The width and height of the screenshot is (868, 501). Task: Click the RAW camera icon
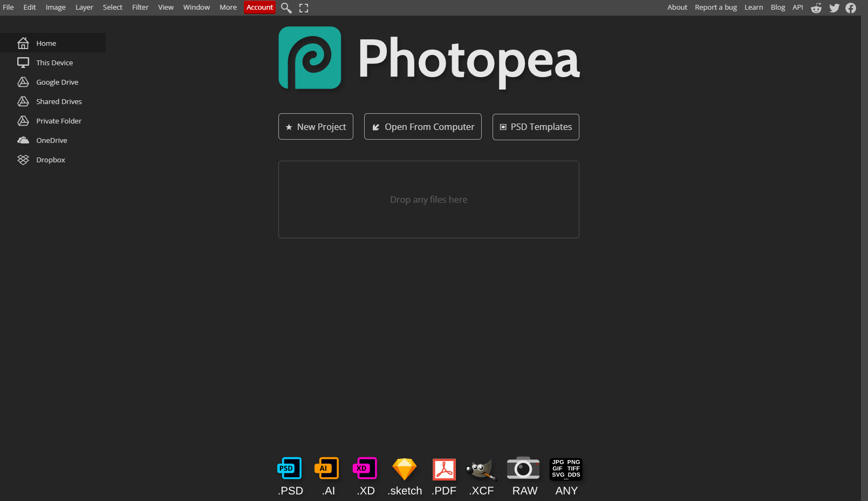click(x=523, y=468)
